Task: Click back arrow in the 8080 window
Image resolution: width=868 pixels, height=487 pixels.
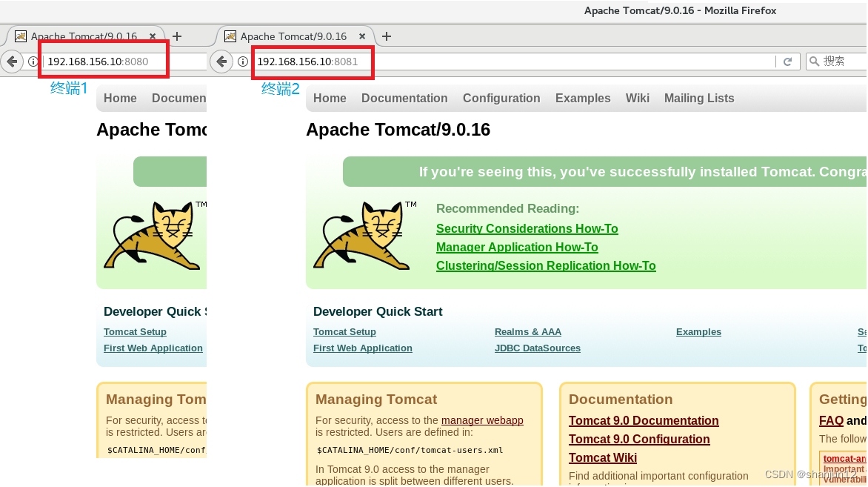Action: [x=12, y=62]
